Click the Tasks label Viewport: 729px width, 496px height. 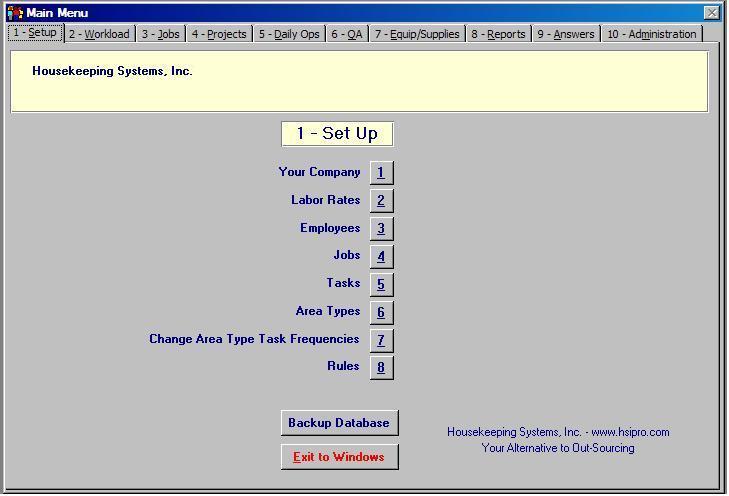[x=343, y=283]
